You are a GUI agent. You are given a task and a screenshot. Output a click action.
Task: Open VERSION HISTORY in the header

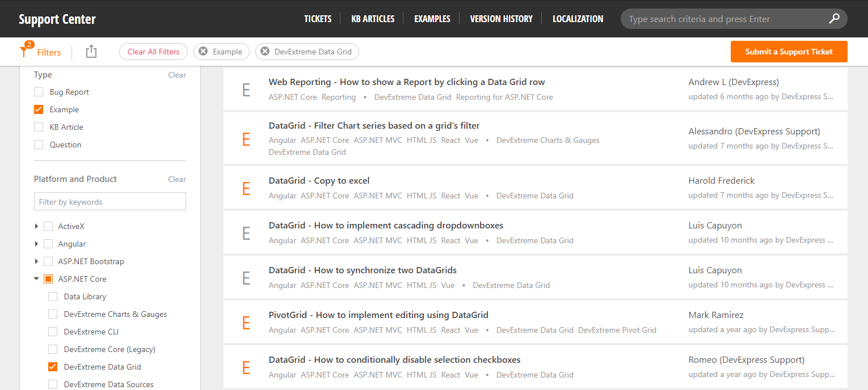pos(502,19)
